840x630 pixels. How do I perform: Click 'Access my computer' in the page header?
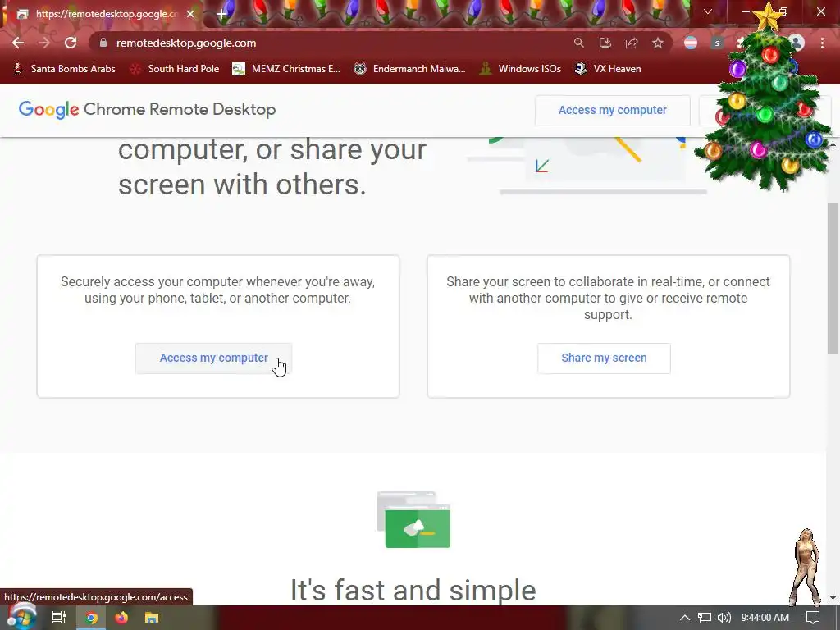click(612, 111)
